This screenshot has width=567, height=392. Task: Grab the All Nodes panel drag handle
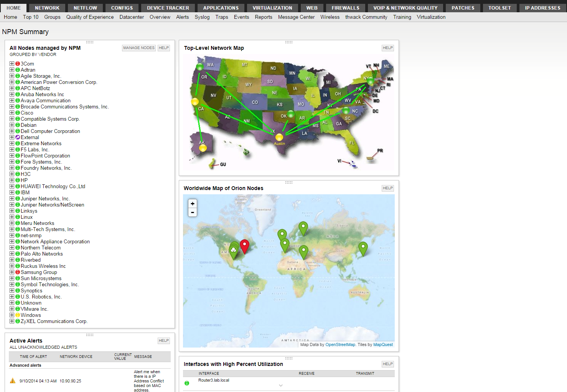pos(90,42)
